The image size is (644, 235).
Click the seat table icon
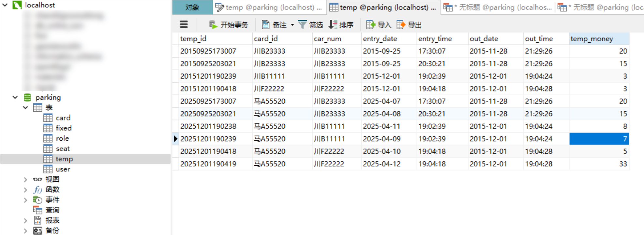[x=48, y=149]
